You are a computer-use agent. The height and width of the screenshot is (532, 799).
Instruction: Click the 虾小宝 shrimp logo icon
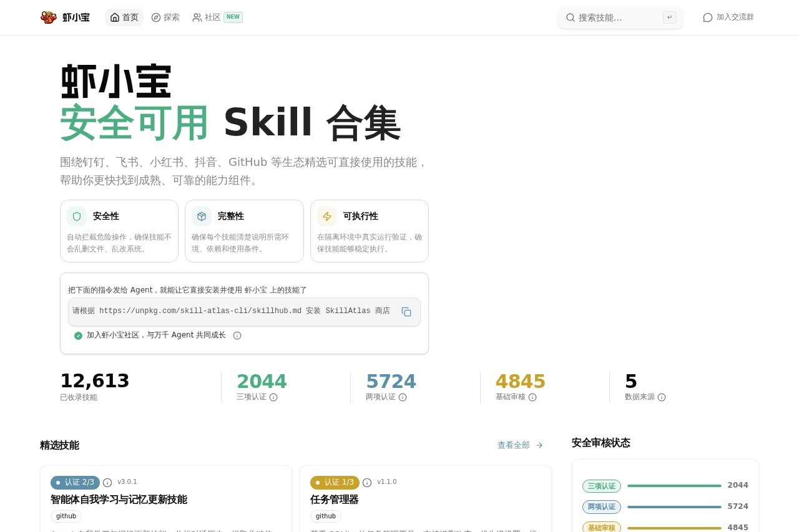pyautogui.click(x=48, y=17)
